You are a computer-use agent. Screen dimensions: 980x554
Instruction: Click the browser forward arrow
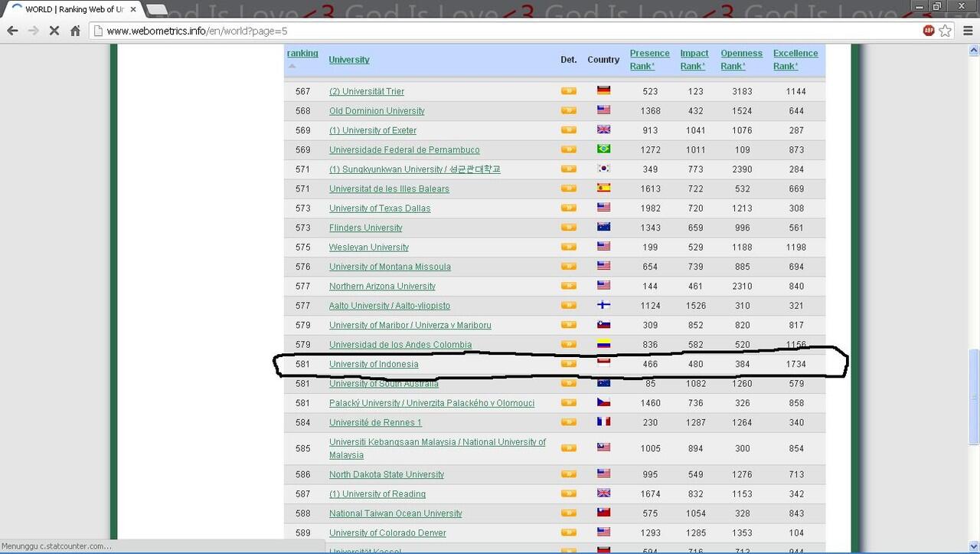34,31
